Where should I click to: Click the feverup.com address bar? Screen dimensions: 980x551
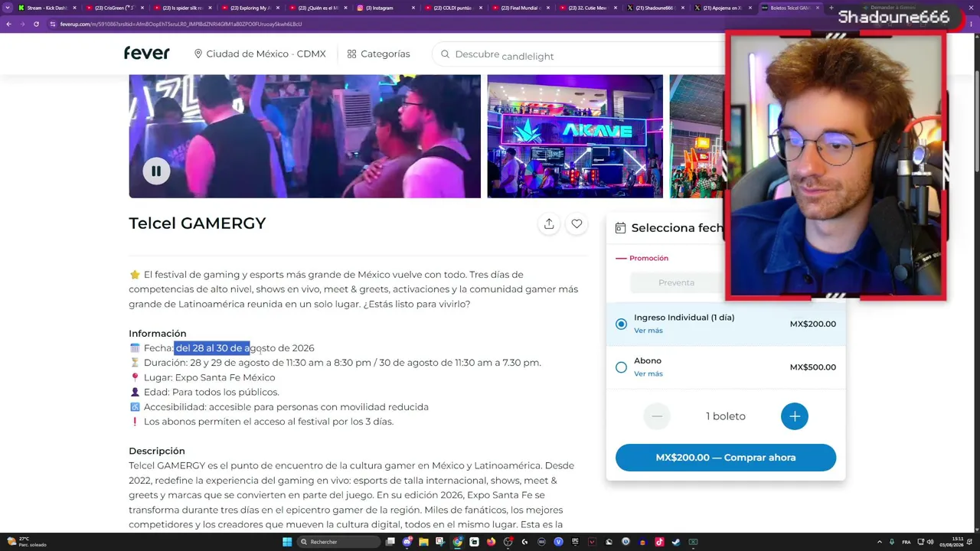[383, 24]
